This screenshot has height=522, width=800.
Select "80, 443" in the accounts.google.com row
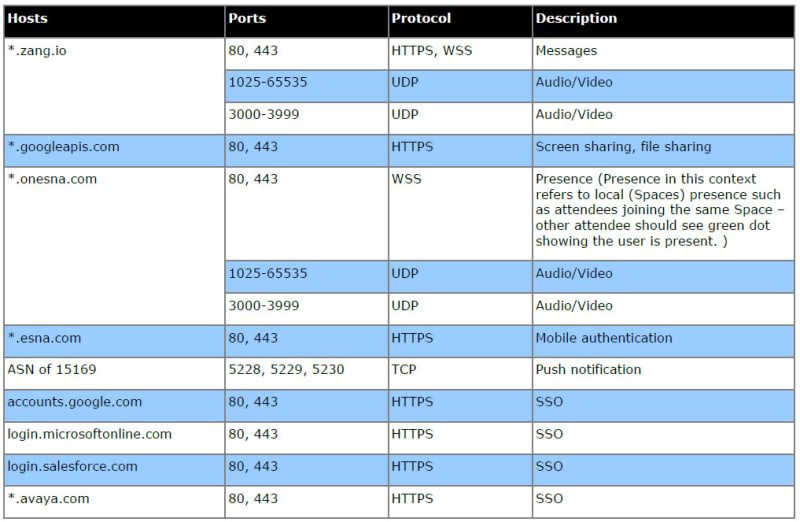[307, 406]
